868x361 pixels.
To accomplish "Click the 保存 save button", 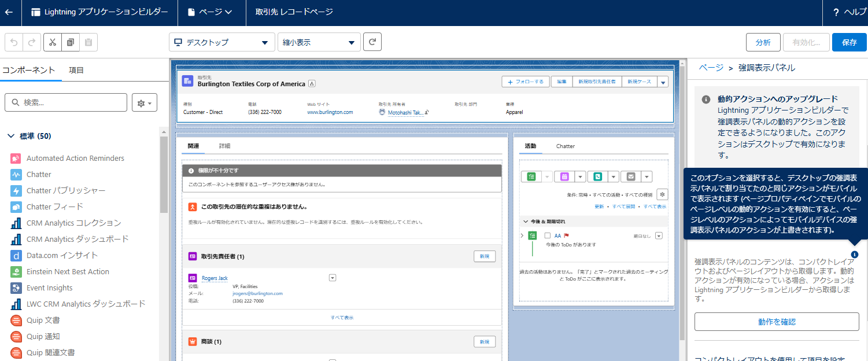I will click(849, 42).
